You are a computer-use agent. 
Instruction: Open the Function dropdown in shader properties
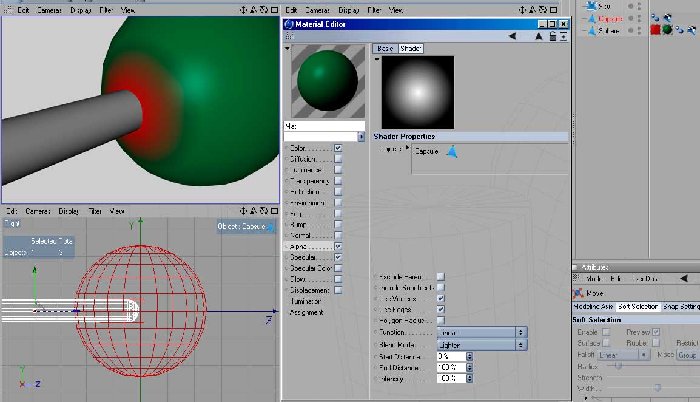click(x=482, y=332)
